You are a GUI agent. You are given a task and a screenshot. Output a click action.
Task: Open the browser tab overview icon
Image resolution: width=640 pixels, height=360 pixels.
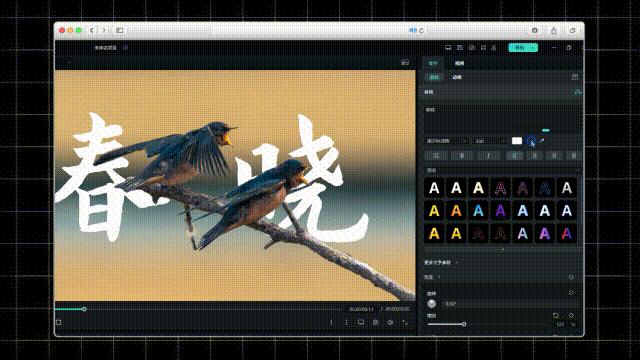point(573,30)
